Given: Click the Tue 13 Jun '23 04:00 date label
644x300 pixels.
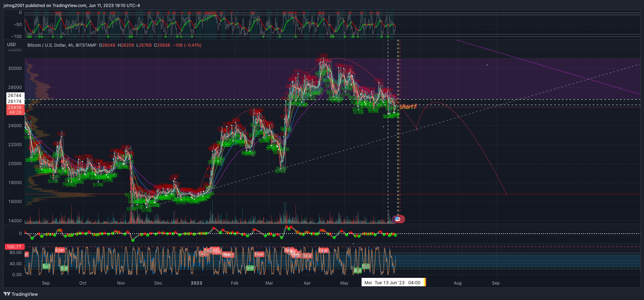Looking at the screenshot, I should (x=397, y=282).
